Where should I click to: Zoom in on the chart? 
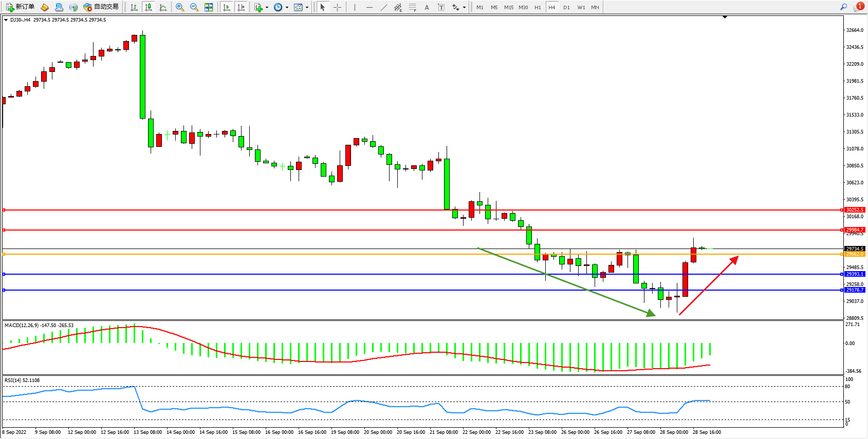(179, 7)
